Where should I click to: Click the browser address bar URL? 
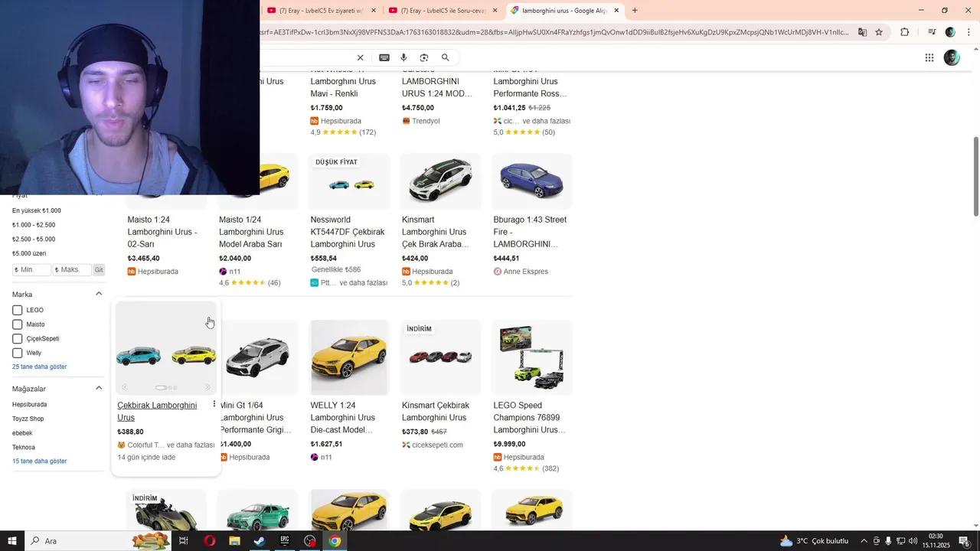click(x=555, y=32)
